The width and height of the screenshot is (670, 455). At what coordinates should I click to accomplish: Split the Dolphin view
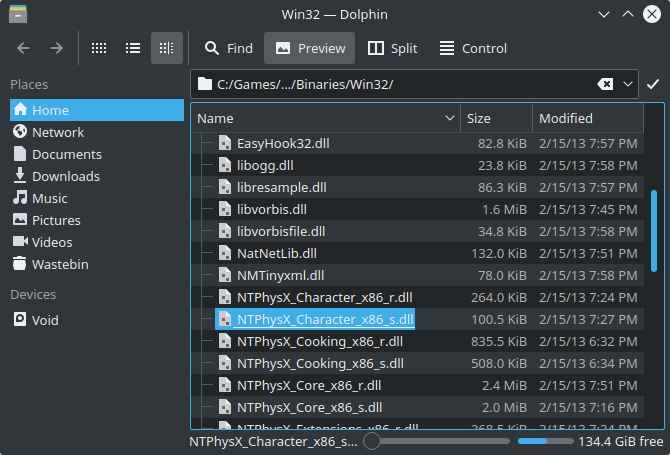[x=392, y=48]
